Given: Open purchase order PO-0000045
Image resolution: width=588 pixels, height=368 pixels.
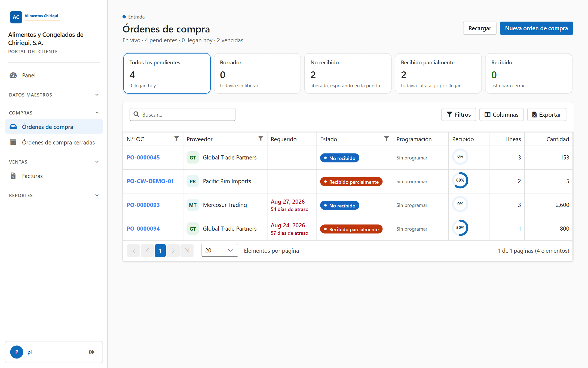Looking at the screenshot, I should point(143,158).
